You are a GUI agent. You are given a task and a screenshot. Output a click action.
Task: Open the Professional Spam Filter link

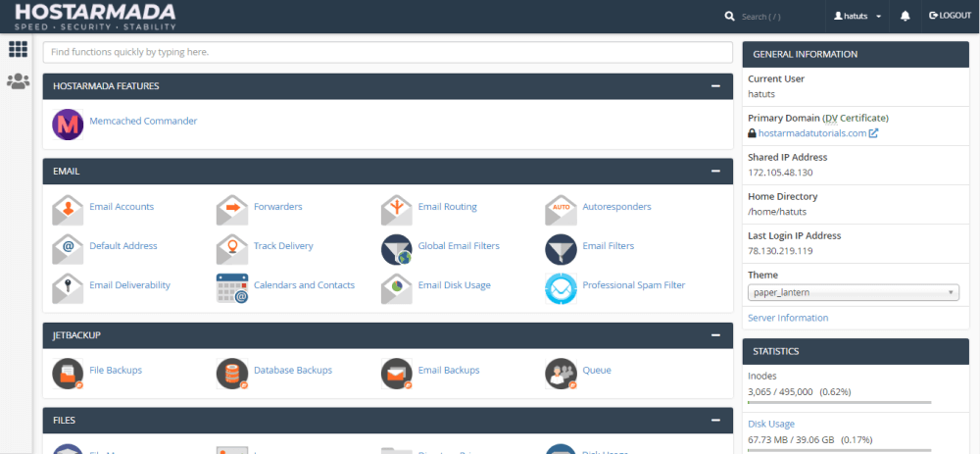pos(634,284)
